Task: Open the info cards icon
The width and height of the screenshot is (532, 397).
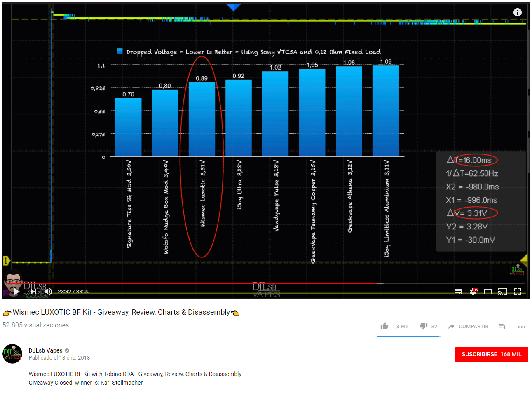Action: click(518, 12)
